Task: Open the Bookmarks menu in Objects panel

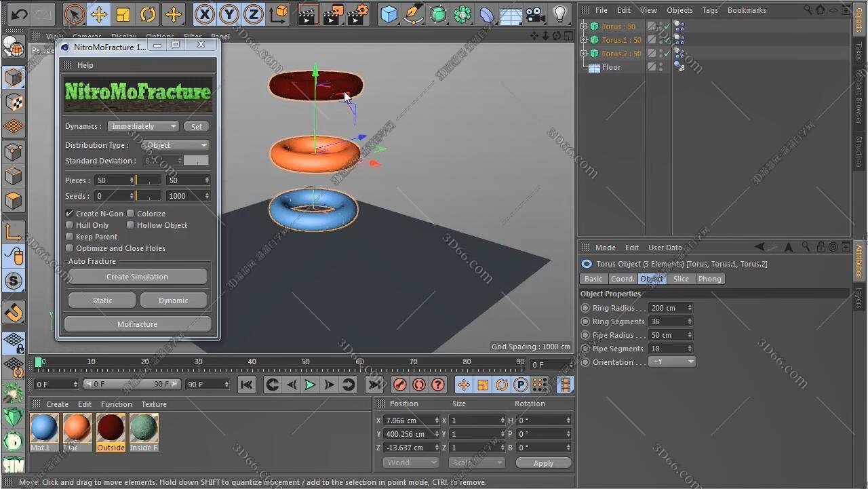Action: point(746,10)
